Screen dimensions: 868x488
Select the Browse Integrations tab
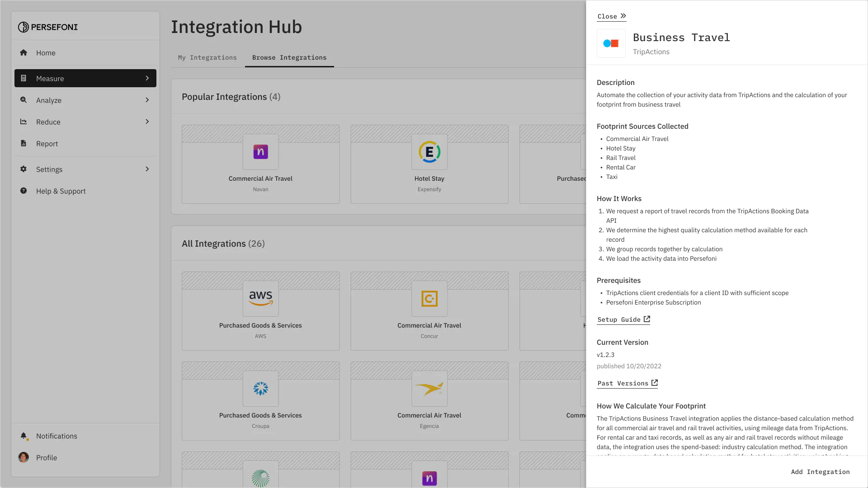(289, 57)
